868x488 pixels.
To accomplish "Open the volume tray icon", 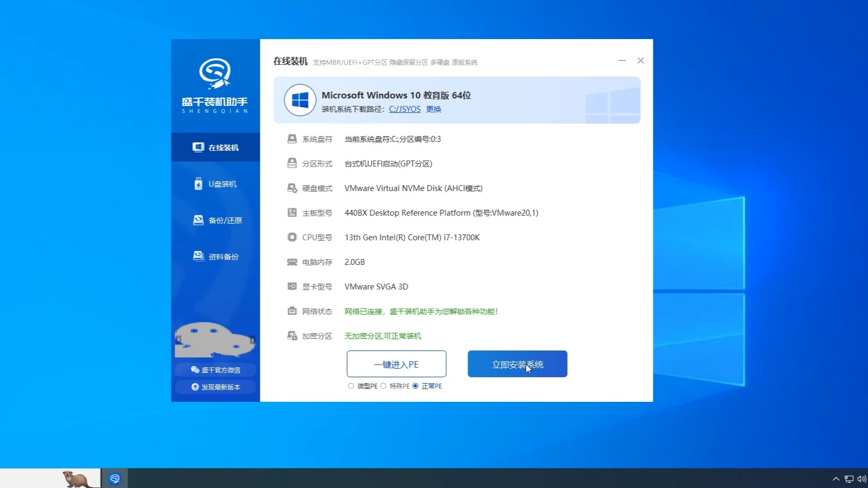I will click(x=862, y=479).
